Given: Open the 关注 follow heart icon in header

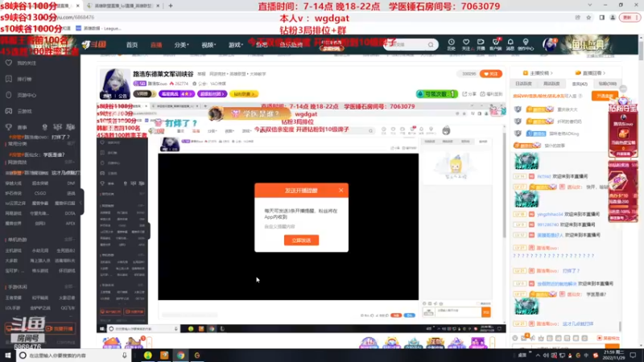Looking at the screenshot, I should pyautogui.click(x=466, y=44).
